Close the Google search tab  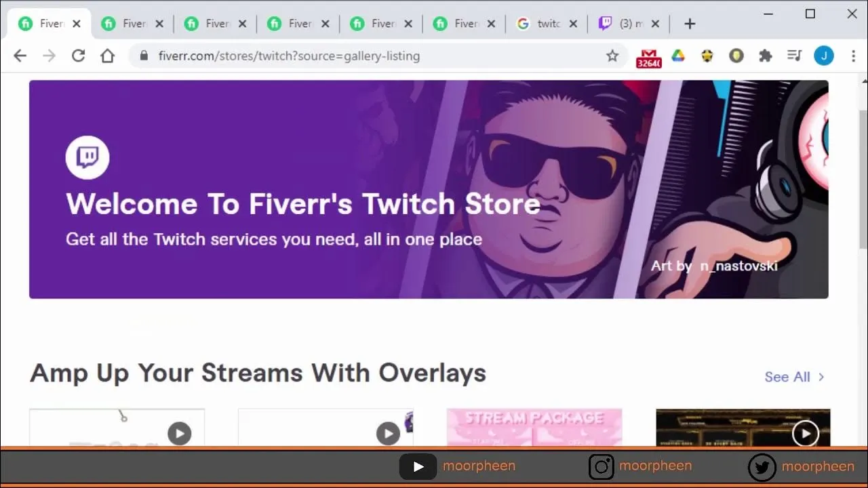(x=573, y=24)
